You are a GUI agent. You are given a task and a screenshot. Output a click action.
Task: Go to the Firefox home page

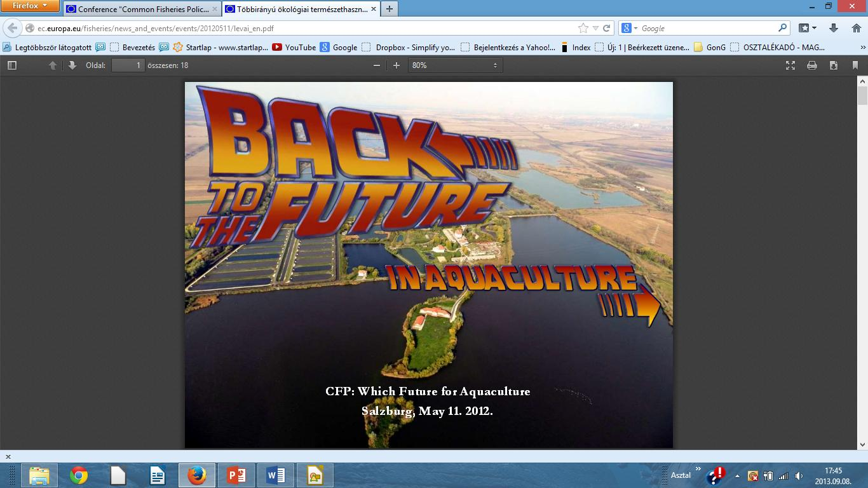tap(855, 29)
